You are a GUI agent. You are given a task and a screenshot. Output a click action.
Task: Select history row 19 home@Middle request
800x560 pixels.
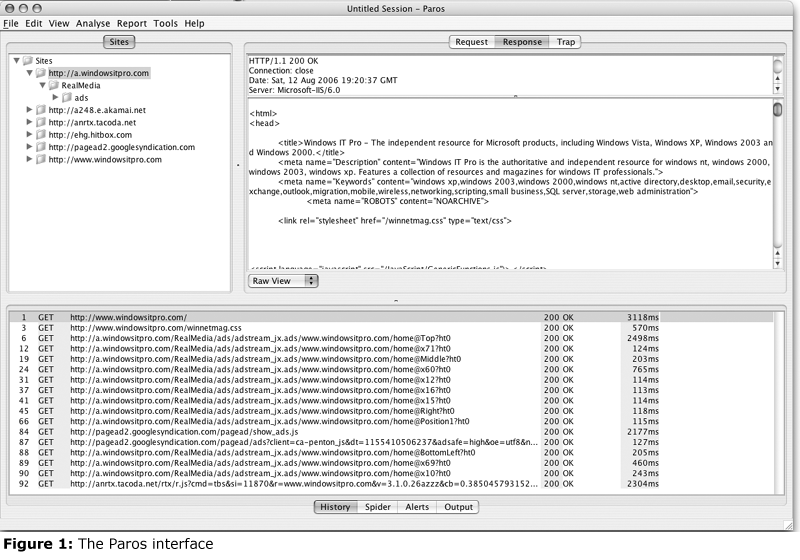click(x=391, y=359)
